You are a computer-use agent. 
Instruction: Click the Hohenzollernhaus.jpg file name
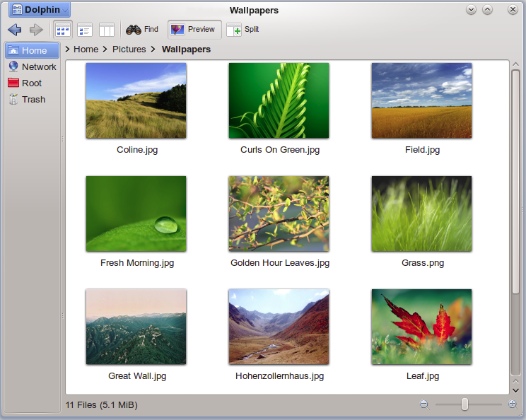(x=280, y=375)
